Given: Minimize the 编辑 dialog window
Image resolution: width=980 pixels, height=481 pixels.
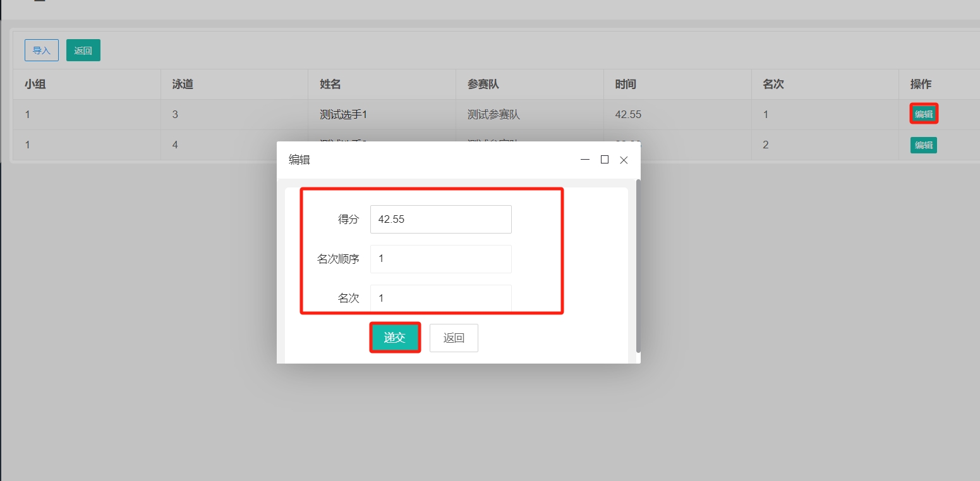Looking at the screenshot, I should [x=585, y=160].
